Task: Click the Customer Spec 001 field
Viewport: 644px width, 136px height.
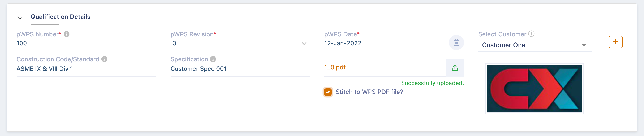Action: point(240,69)
